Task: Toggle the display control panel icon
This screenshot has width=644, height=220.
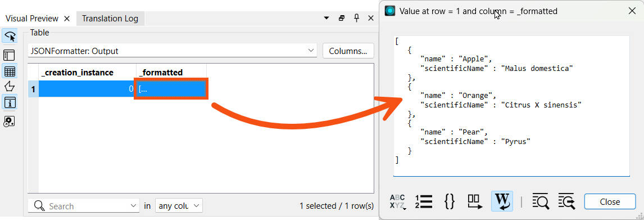Action: click(x=9, y=55)
